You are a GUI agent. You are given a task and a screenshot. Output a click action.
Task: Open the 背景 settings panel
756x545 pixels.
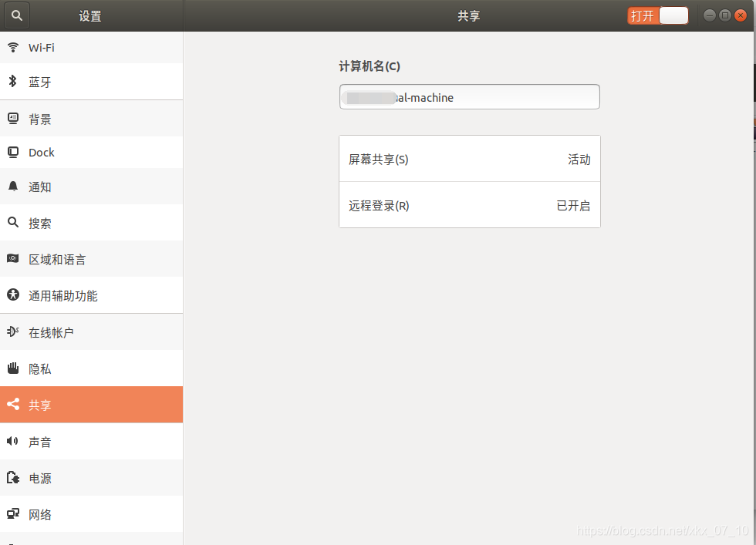(x=92, y=119)
